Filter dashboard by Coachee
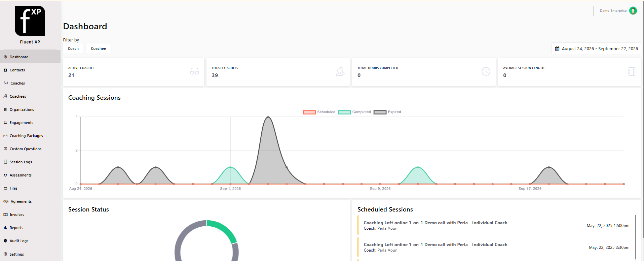The height and width of the screenshot is (261, 644). point(98,48)
